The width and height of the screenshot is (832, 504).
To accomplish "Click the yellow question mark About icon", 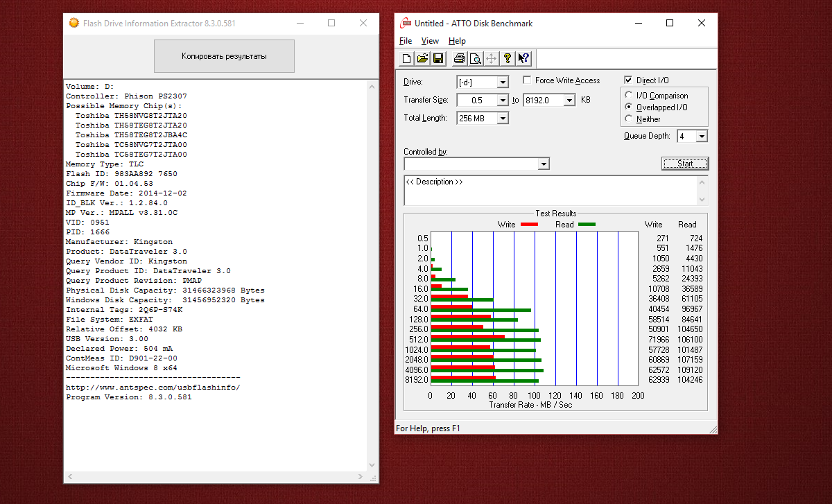I will tap(508, 58).
